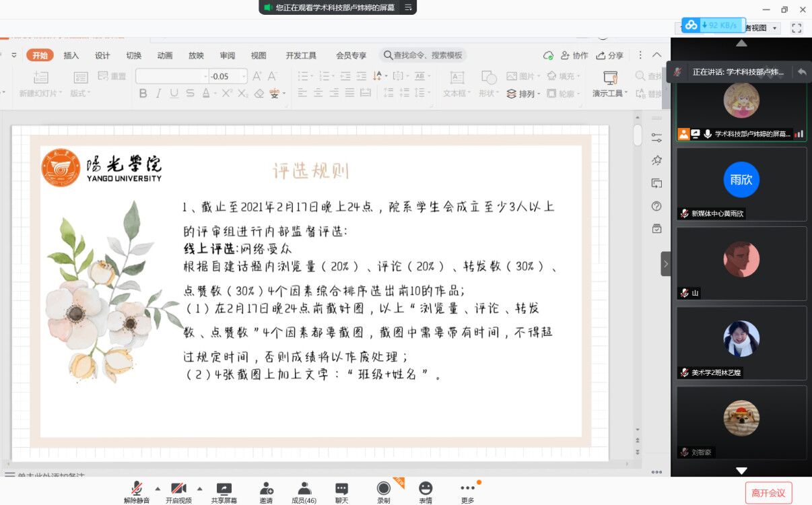
Task: Expand microphone options arrow next to mute
Action: click(x=158, y=488)
